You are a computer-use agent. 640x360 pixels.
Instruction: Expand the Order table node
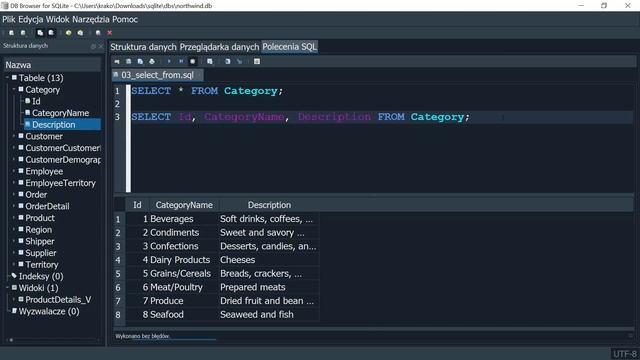(14, 194)
